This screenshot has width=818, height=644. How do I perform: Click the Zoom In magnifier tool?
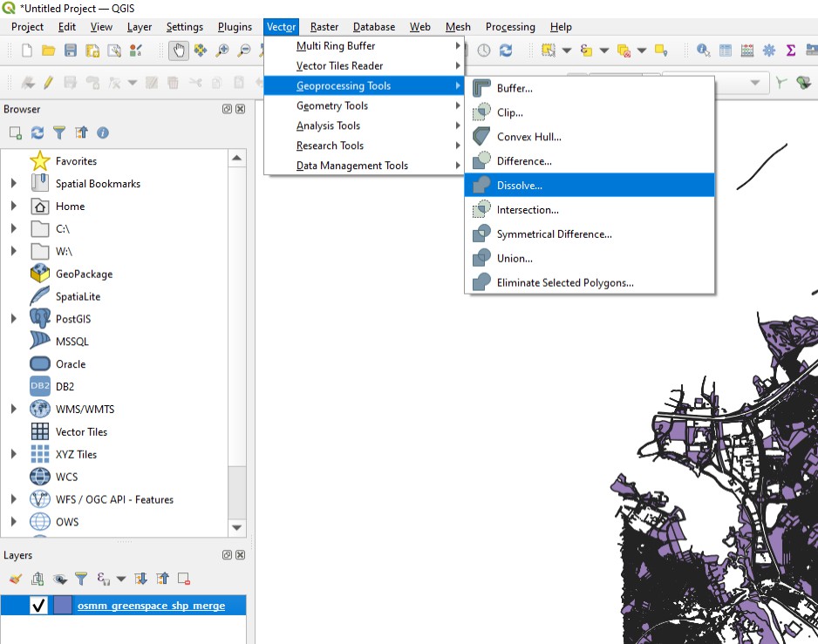point(221,51)
